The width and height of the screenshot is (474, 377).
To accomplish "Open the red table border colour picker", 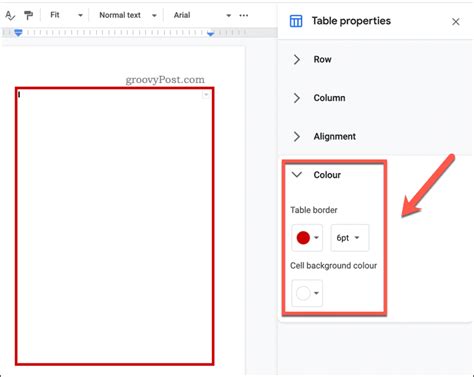I will [x=307, y=238].
